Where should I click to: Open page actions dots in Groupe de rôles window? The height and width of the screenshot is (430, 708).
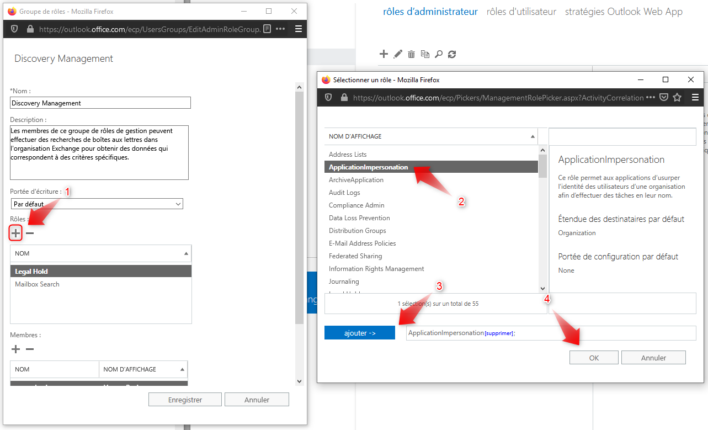(x=280, y=29)
